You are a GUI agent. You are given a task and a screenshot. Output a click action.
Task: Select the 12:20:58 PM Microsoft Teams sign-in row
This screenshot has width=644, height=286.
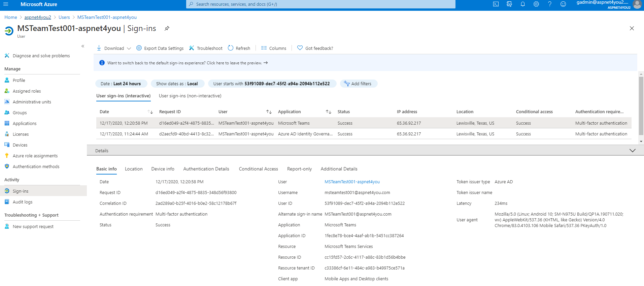pyautogui.click(x=364, y=123)
